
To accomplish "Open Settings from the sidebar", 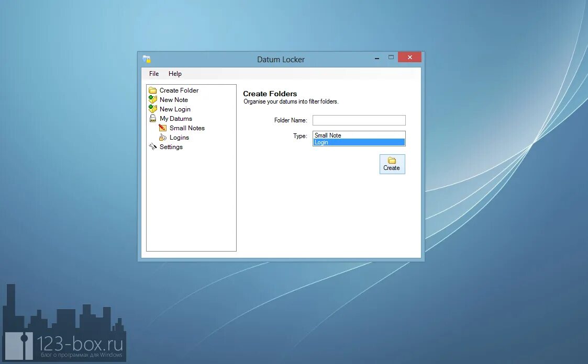I will (x=171, y=147).
